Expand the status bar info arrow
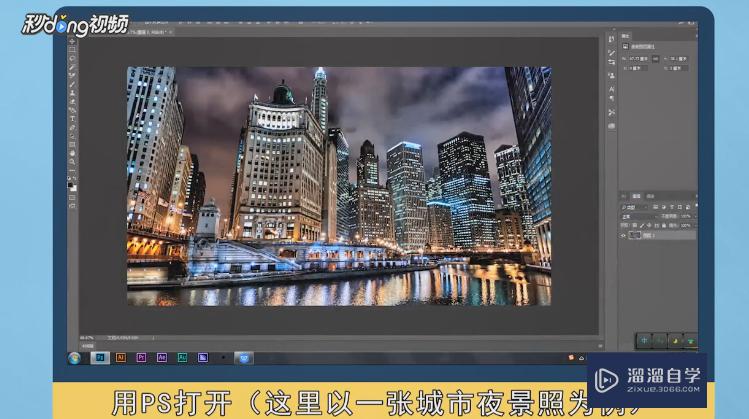This screenshot has width=749, height=419. 153,338
